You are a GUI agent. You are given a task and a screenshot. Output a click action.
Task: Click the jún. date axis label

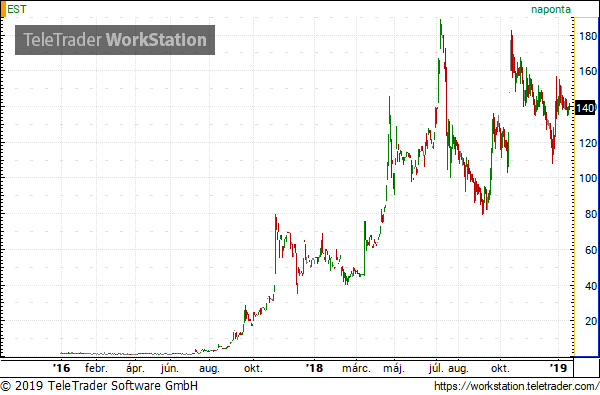click(x=170, y=369)
